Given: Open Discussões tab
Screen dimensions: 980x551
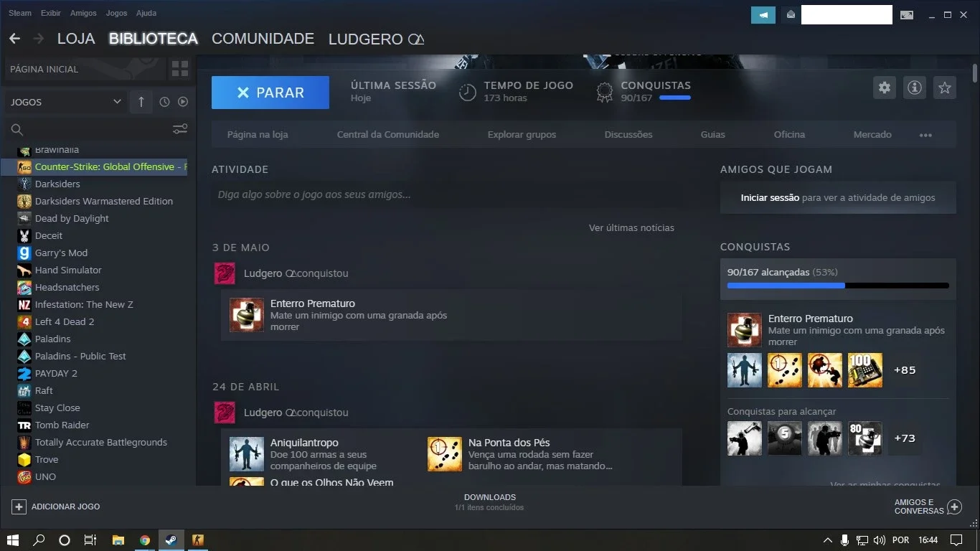Looking at the screenshot, I should tap(628, 134).
